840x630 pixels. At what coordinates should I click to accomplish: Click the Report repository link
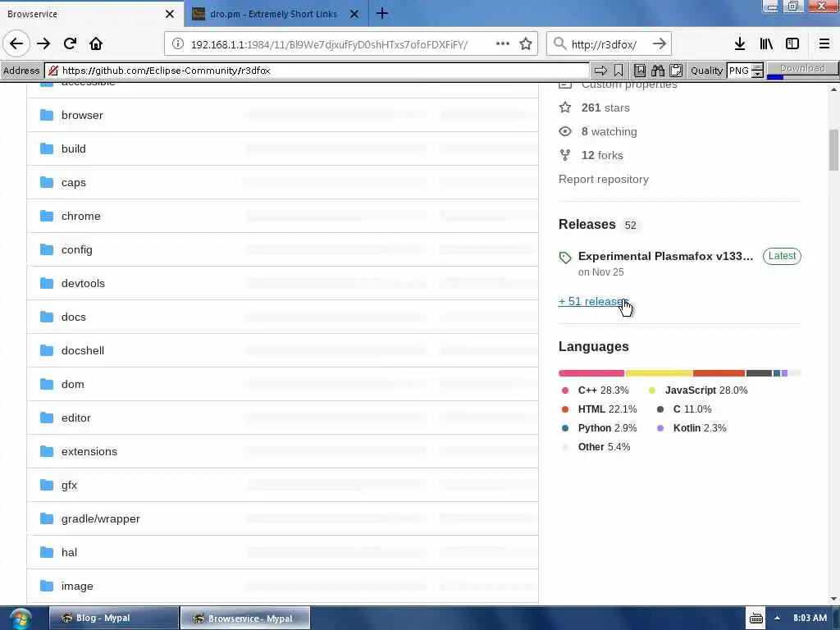tap(603, 180)
